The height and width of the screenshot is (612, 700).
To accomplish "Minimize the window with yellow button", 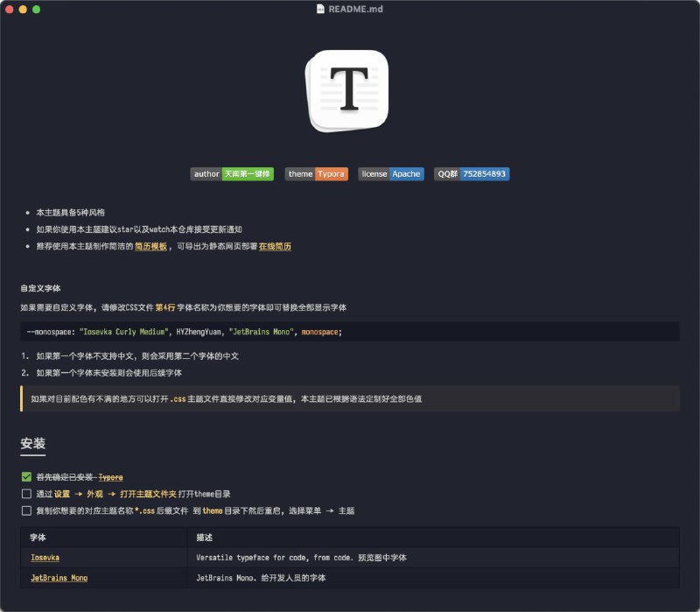I will 23,10.
